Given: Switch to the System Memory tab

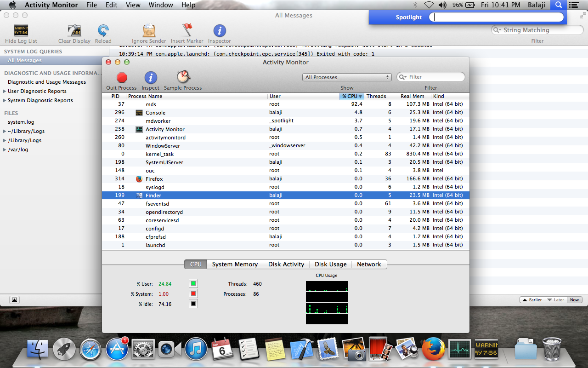Looking at the screenshot, I should coord(235,264).
